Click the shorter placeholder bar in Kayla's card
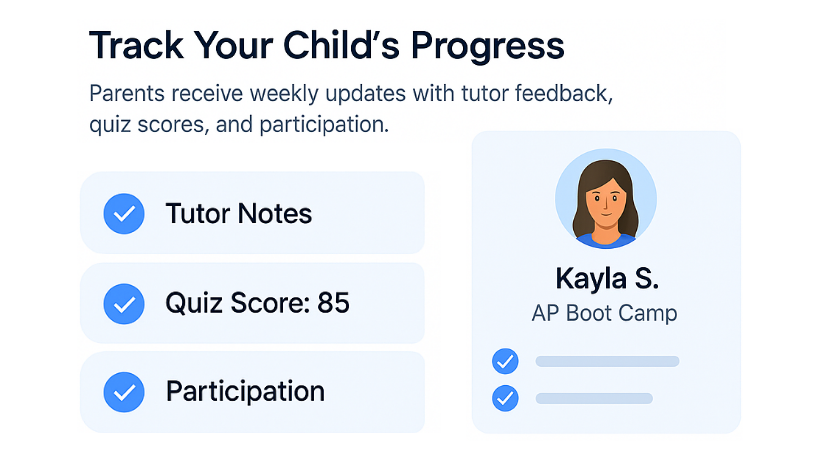Image resolution: width=820 pixels, height=460 pixels. pyautogui.click(x=594, y=398)
